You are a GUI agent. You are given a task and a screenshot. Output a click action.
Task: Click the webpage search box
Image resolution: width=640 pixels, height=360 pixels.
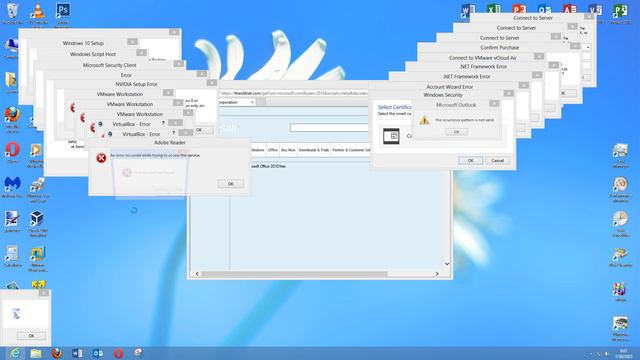point(329,128)
